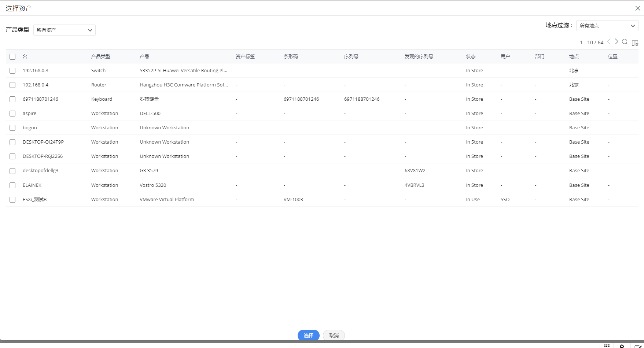644x348 pixels.
Task: Click the 序列号 column header
Action: (351, 56)
